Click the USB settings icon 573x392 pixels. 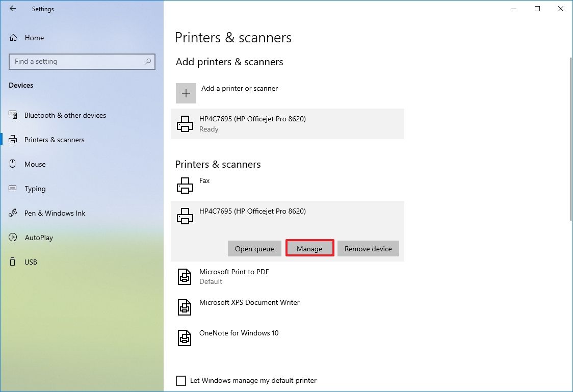pyautogui.click(x=12, y=262)
